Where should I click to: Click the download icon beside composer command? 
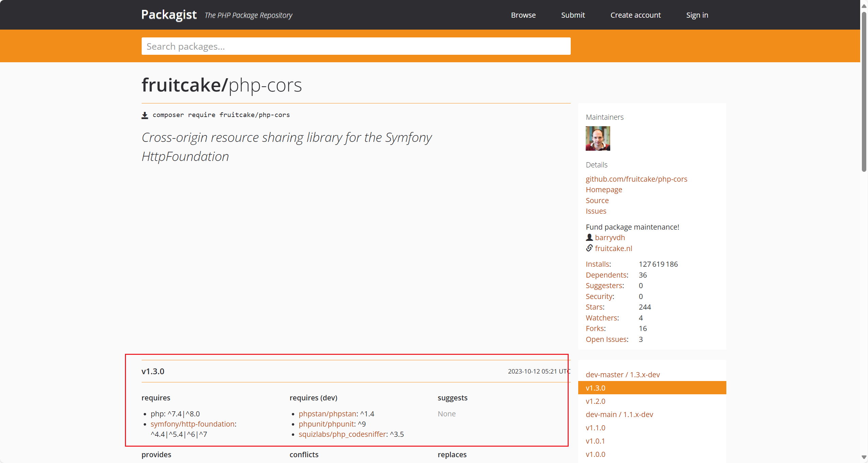[x=145, y=115]
